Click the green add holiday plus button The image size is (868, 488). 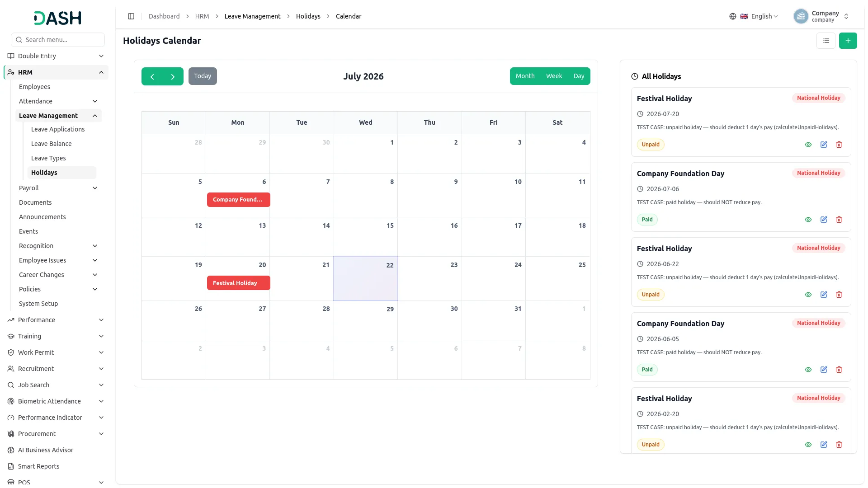tap(848, 41)
